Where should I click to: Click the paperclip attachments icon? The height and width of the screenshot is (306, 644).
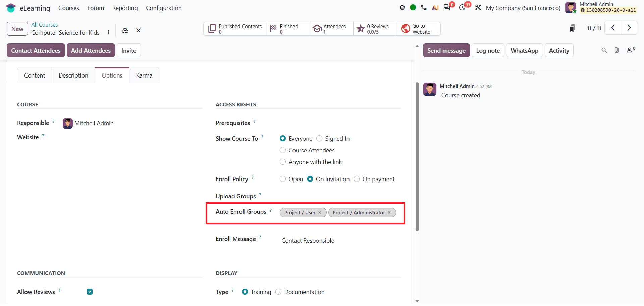tap(616, 50)
